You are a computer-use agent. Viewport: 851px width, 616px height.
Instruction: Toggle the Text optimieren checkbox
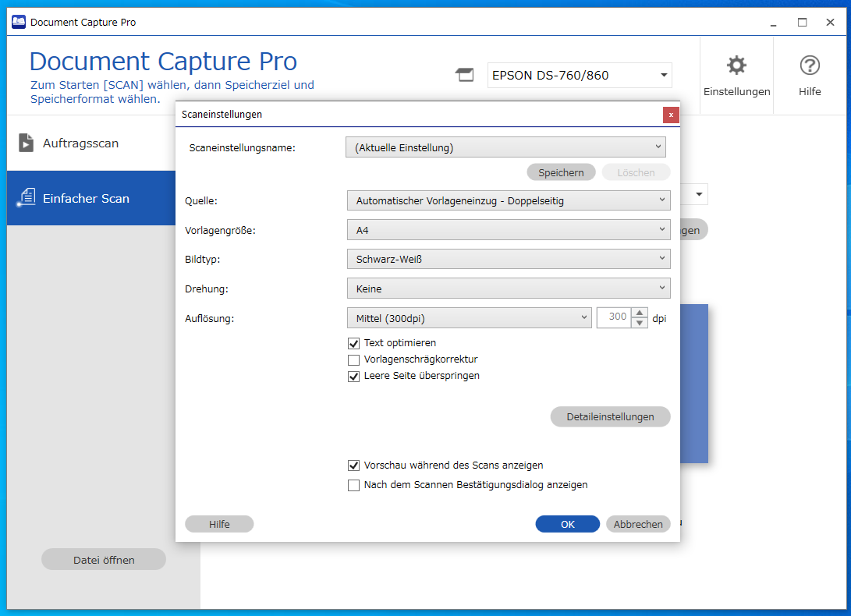[x=354, y=343]
